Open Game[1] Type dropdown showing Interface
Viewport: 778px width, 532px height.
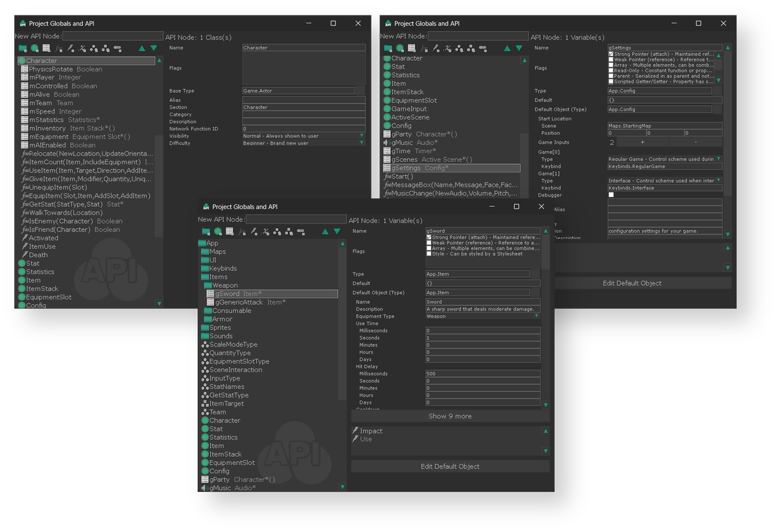[x=665, y=181]
